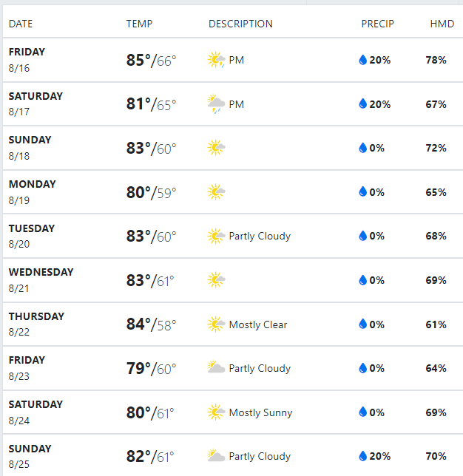
Task: Click the mostly clear icon for Thursday 8/22
Action: point(216,324)
